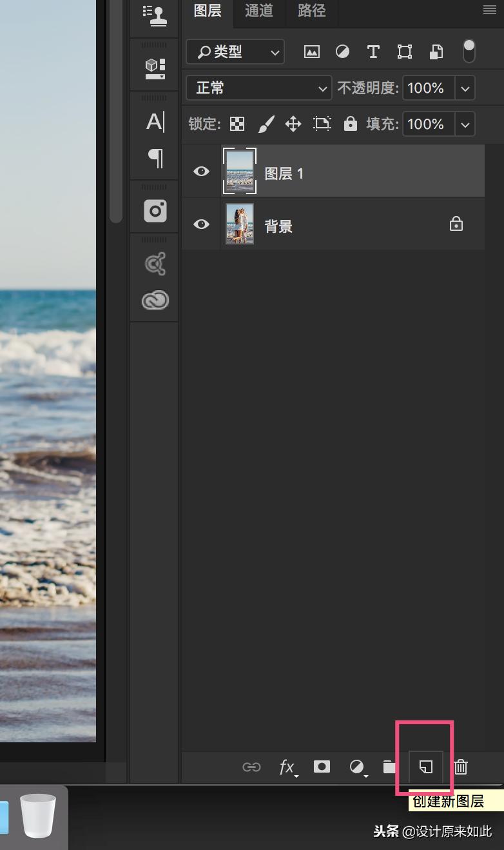
Task: Open the 正常 blend mode dropdown
Action: click(x=258, y=88)
